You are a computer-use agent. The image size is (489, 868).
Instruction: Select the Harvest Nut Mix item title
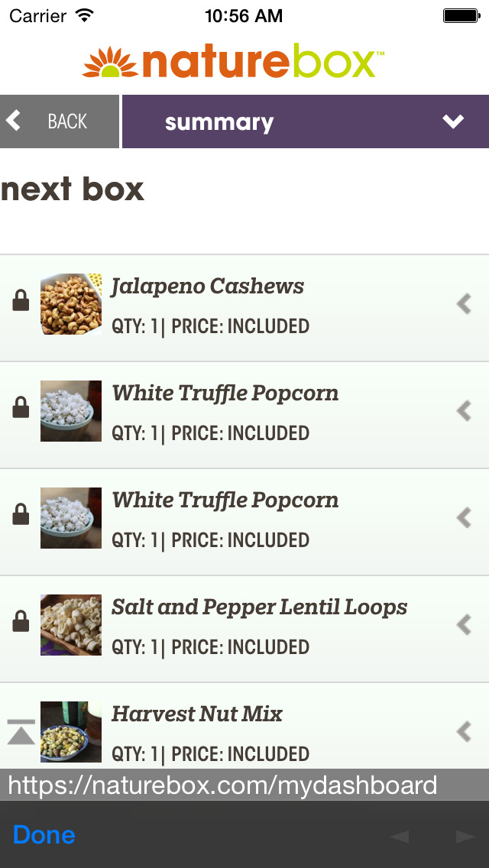[197, 714]
